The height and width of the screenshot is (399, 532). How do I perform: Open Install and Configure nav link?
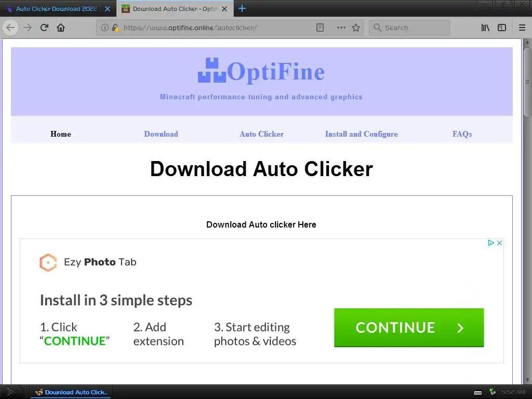point(362,134)
